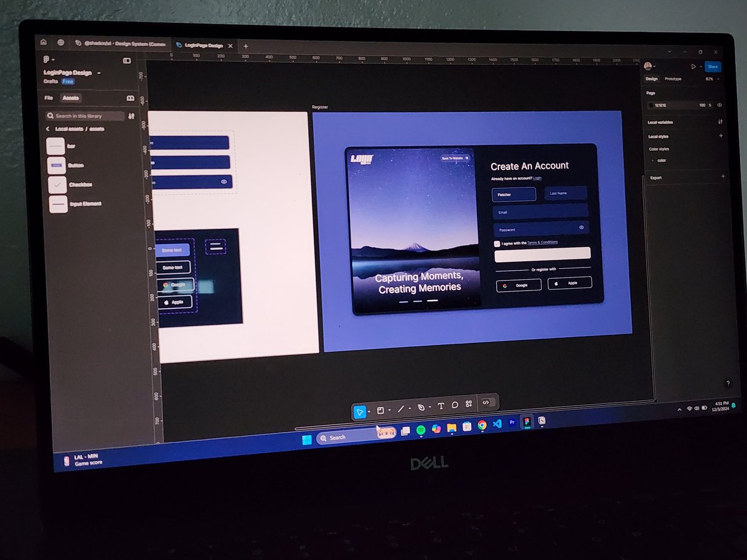Select the Text tool in the toolbar

441,406
